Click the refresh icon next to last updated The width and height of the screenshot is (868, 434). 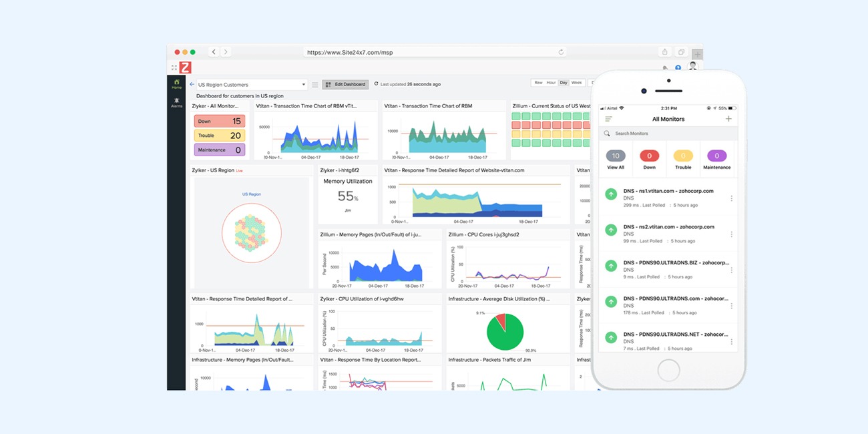(376, 83)
